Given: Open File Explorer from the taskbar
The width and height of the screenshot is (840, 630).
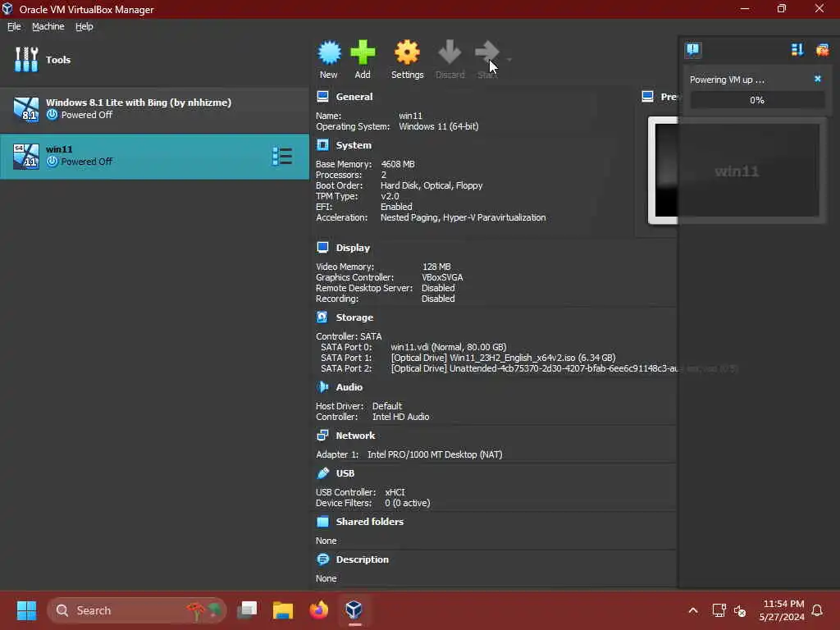Looking at the screenshot, I should (x=283, y=610).
